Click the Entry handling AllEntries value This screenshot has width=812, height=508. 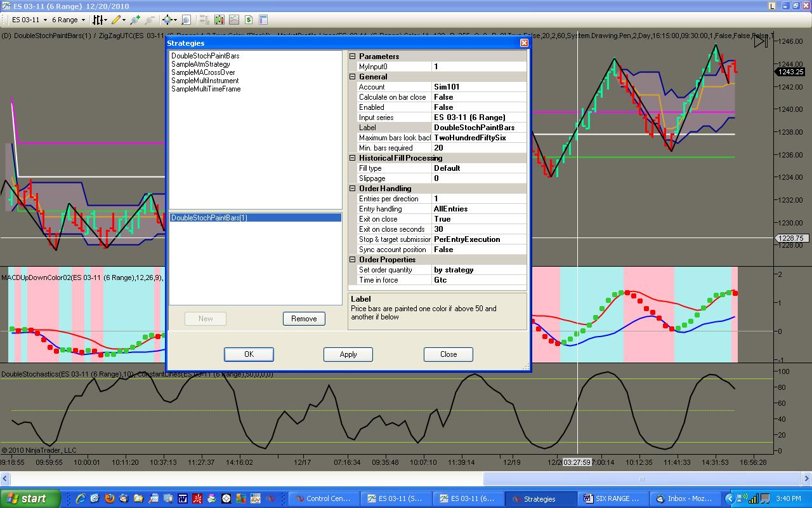[479, 209]
